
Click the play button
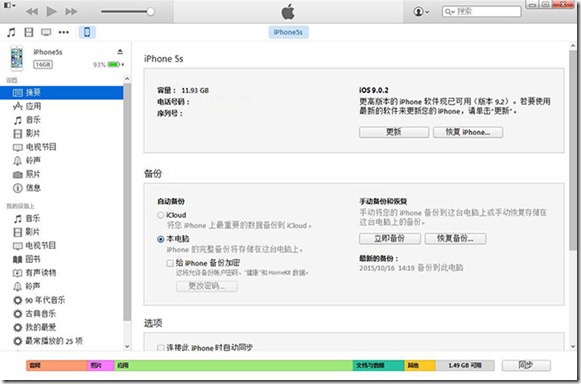[52, 11]
